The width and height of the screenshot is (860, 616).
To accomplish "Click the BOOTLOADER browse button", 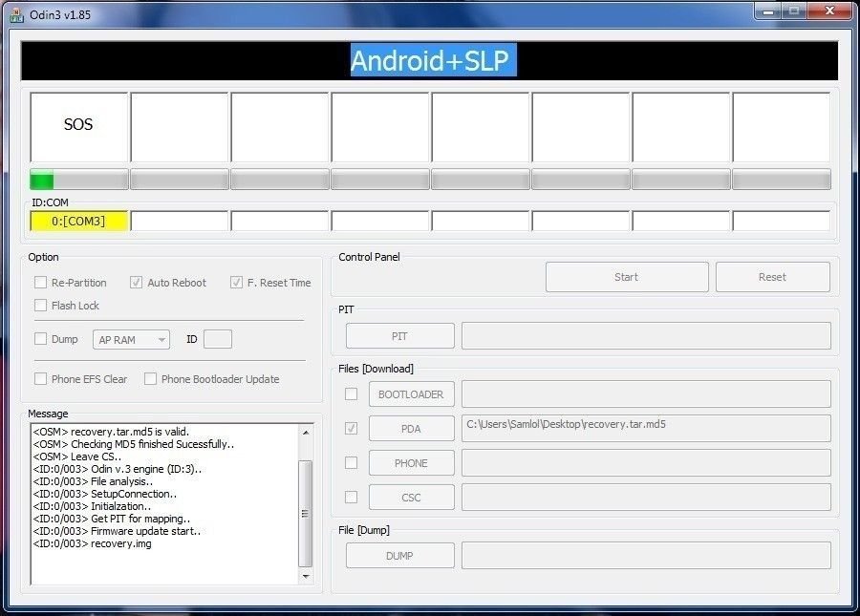I will tap(411, 394).
